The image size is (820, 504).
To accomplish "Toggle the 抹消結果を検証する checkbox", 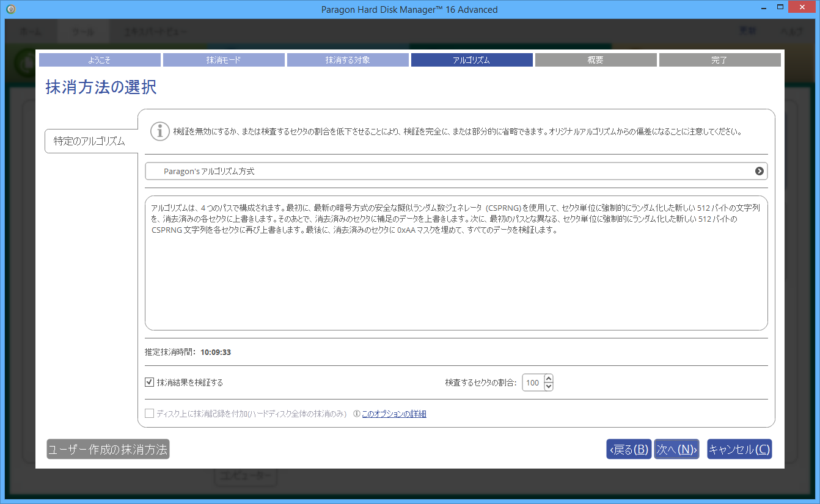I will tap(149, 382).
